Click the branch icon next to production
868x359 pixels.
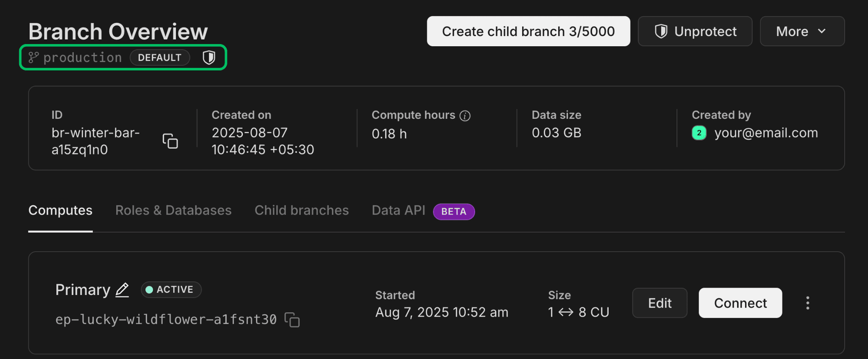point(33,57)
